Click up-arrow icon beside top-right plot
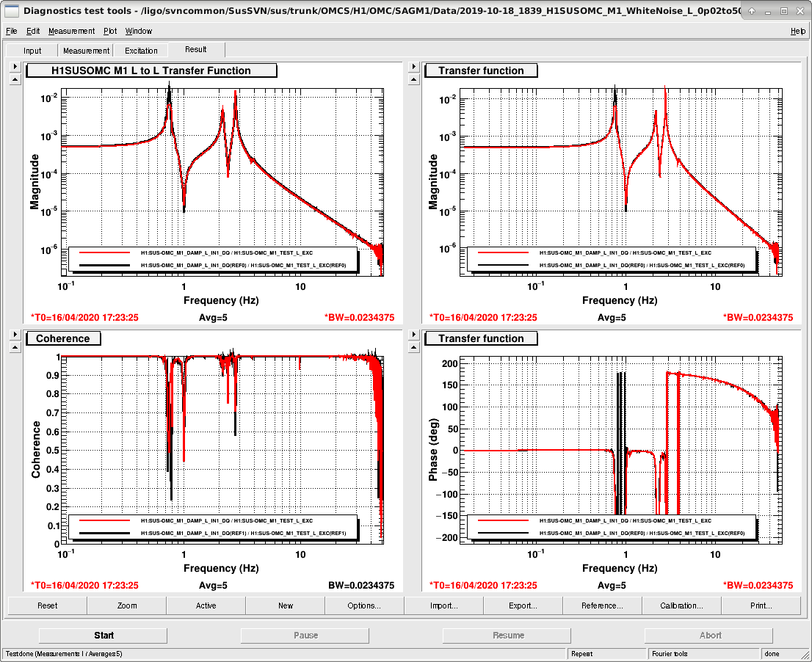Viewport: 812px width, 662px height. (413, 79)
